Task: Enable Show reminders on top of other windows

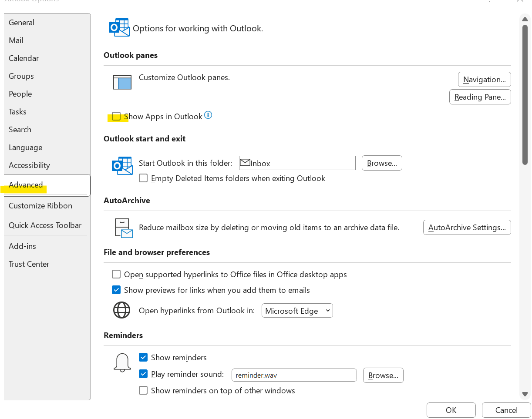Action: click(x=143, y=390)
